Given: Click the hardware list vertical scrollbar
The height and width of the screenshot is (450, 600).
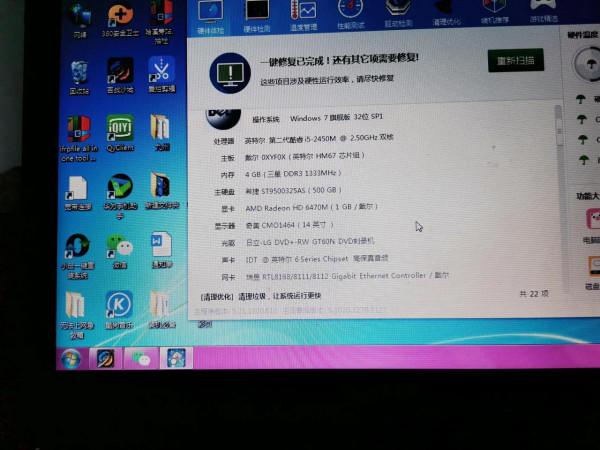Looking at the screenshot, I should coord(559,126).
